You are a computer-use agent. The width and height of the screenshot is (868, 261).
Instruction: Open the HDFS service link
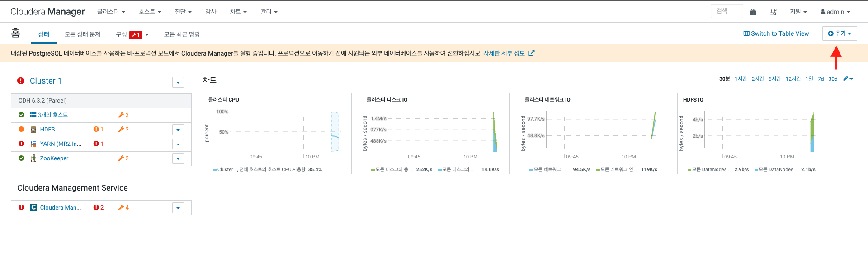coord(47,130)
